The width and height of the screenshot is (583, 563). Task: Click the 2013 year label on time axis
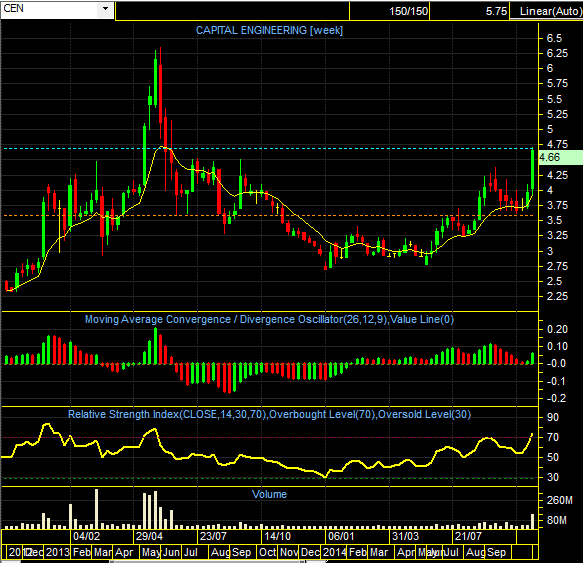pos(58,552)
